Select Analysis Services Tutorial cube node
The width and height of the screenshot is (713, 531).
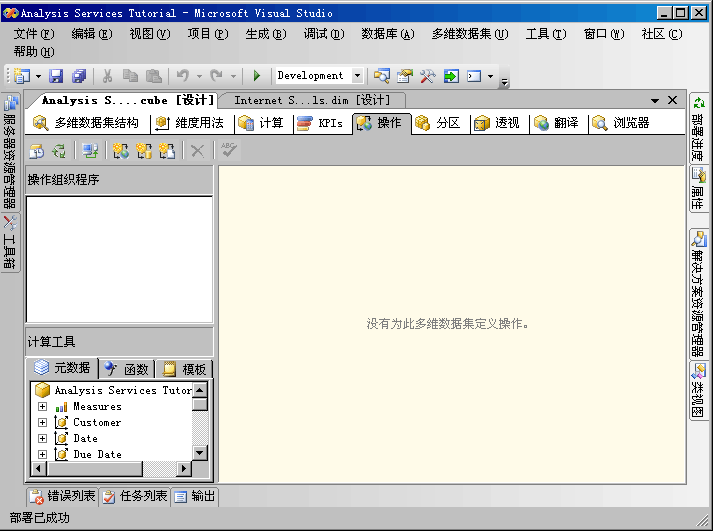tap(114, 391)
